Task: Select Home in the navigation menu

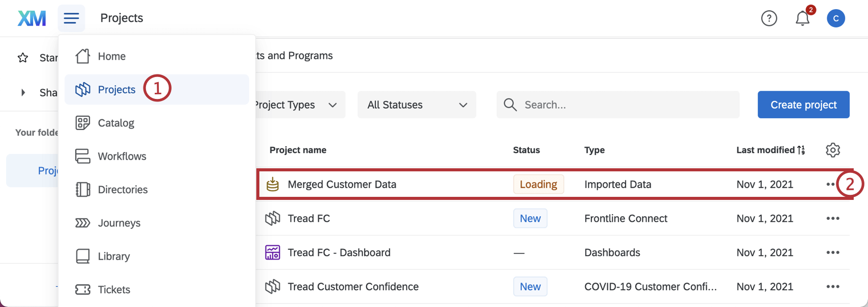Action: click(112, 56)
